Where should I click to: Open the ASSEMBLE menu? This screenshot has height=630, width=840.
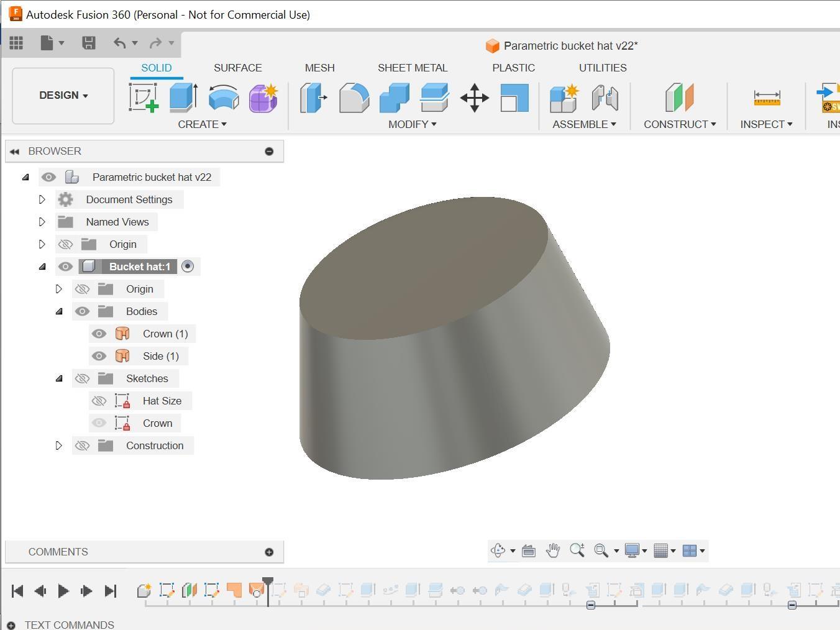coord(585,124)
